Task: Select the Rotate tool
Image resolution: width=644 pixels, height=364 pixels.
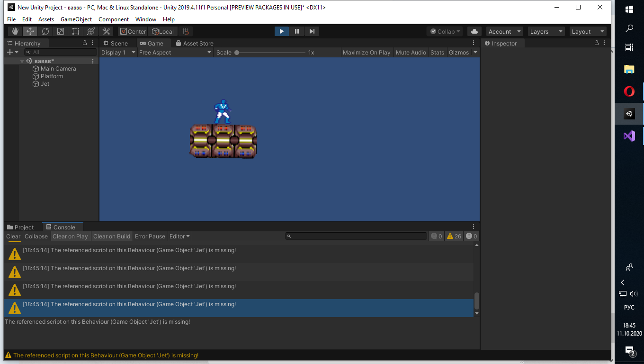Action: click(45, 31)
